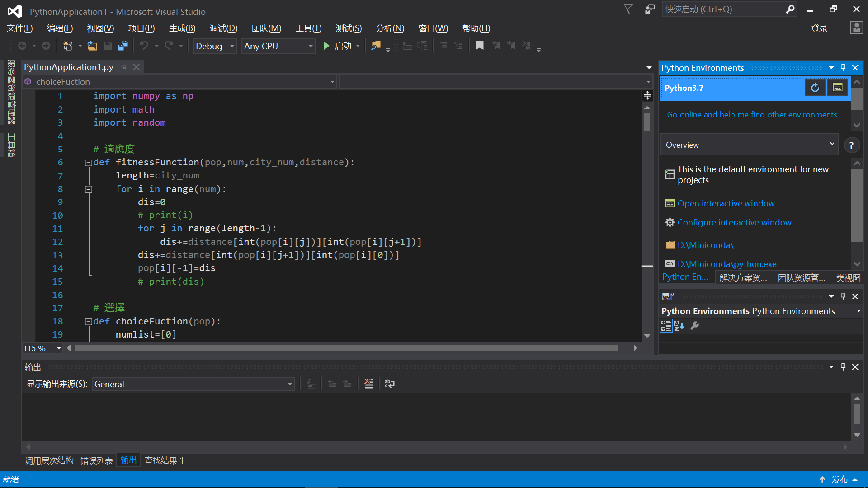Click the 输出 (Output) tab at bottom
The image size is (868, 488).
pyautogui.click(x=129, y=460)
